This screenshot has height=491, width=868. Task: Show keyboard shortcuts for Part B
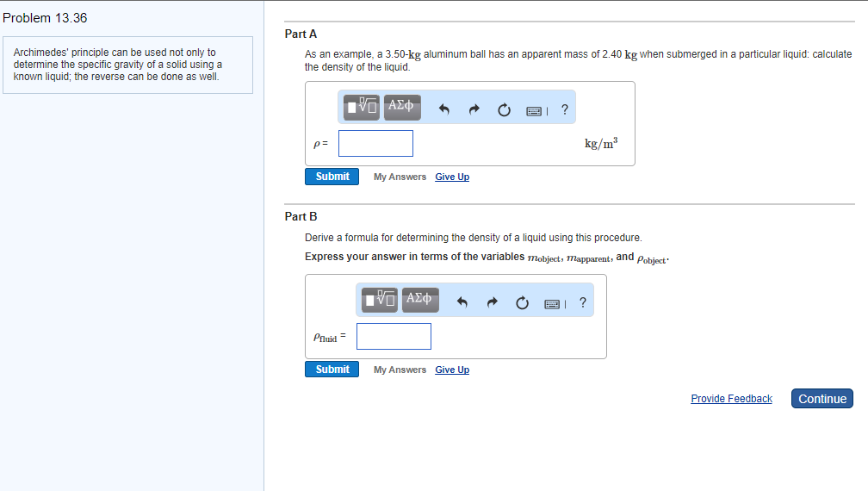pyautogui.click(x=551, y=302)
